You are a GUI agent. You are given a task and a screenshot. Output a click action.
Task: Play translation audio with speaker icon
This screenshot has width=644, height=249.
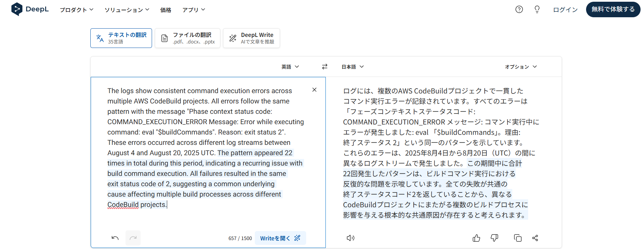click(x=350, y=238)
